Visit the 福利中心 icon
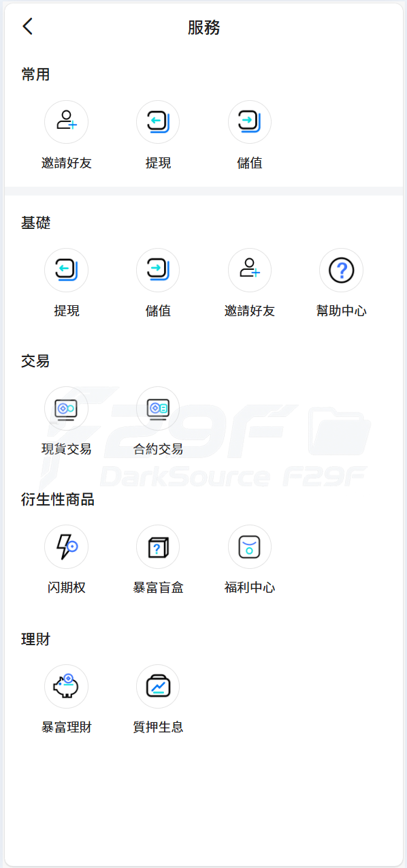The image size is (407, 868). coord(250,546)
